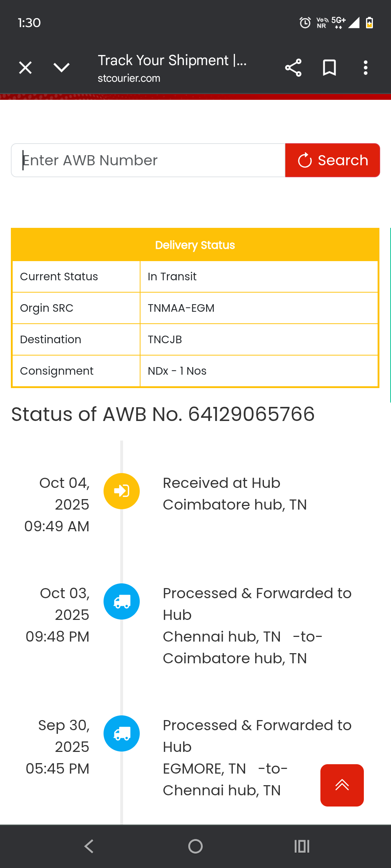Expand the browser minimize chevron
This screenshot has height=868, width=391.
(62, 68)
